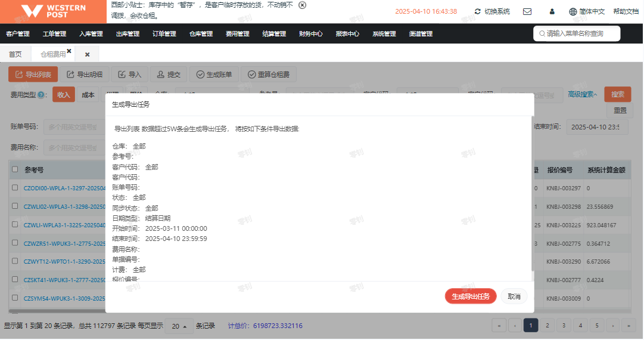Click 导出列表 export button
644x340 pixels.
(x=33, y=75)
